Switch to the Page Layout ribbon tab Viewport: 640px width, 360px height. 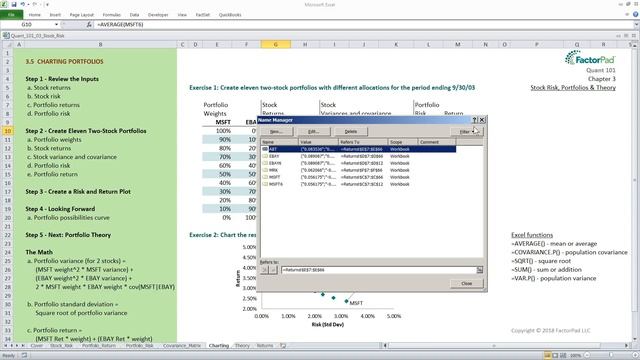(82, 15)
